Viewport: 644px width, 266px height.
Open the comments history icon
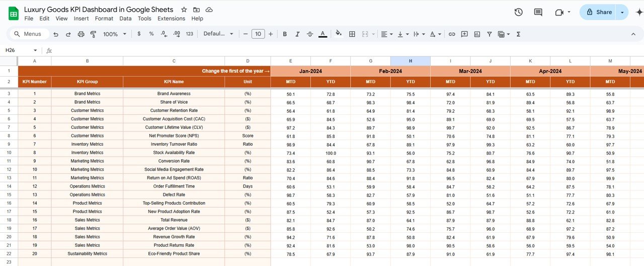(x=538, y=12)
